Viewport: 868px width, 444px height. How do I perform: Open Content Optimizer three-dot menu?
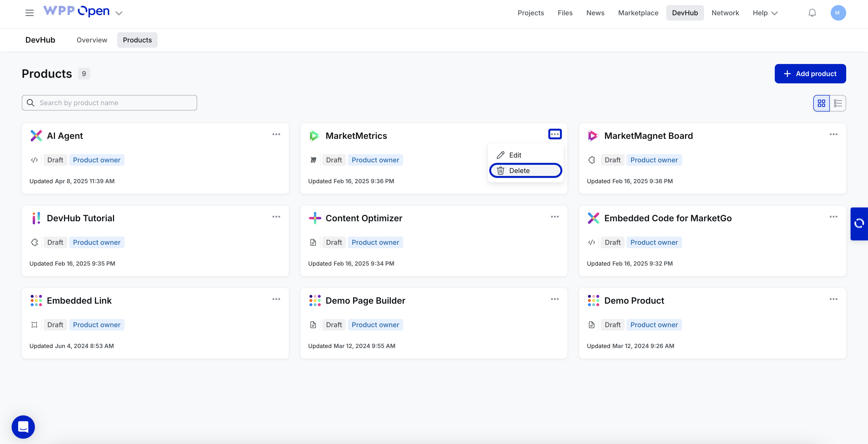[x=555, y=217]
